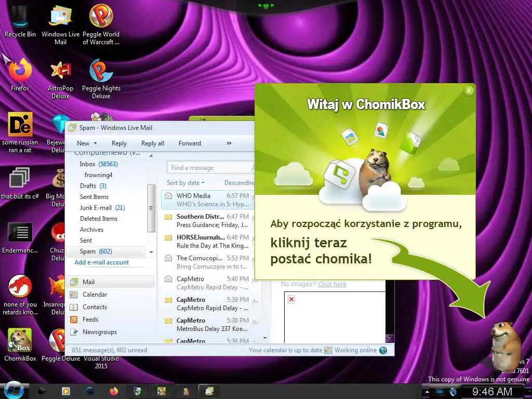
Task: Open CapMetro message from 5:40 PM
Action: click(x=207, y=283)
